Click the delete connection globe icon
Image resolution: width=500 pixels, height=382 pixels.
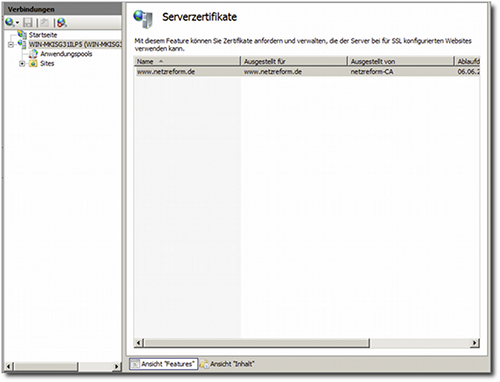[x=62, y=23]
